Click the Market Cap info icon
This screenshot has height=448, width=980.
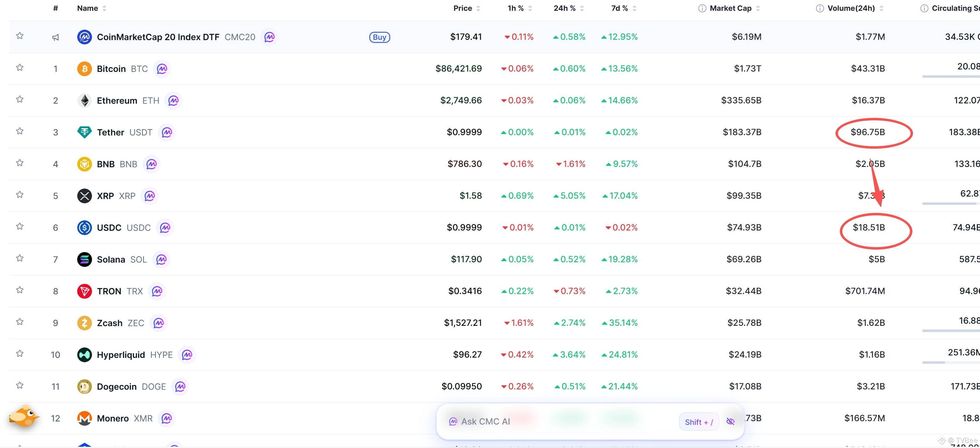[702, 8]
